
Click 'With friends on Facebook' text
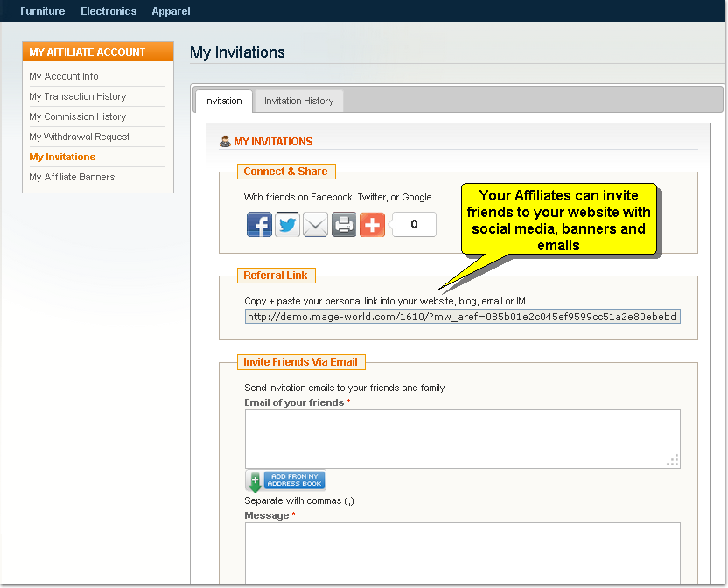(339, 197)
